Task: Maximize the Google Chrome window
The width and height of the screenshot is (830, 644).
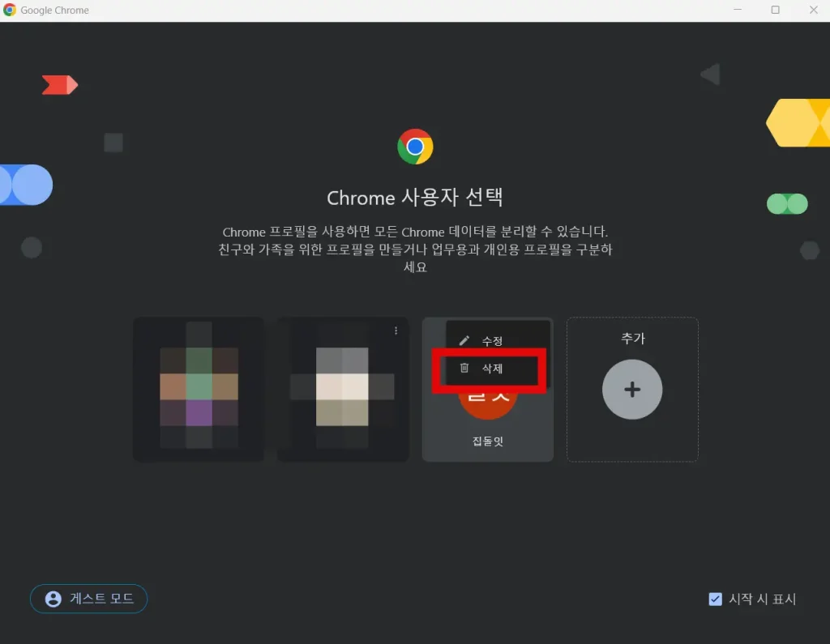Action: [x=776, y=10]
